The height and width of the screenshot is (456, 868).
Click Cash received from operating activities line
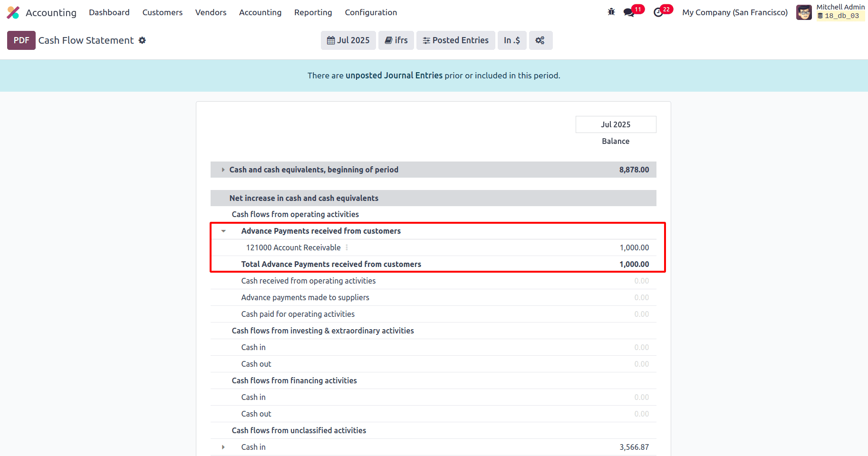309,281
